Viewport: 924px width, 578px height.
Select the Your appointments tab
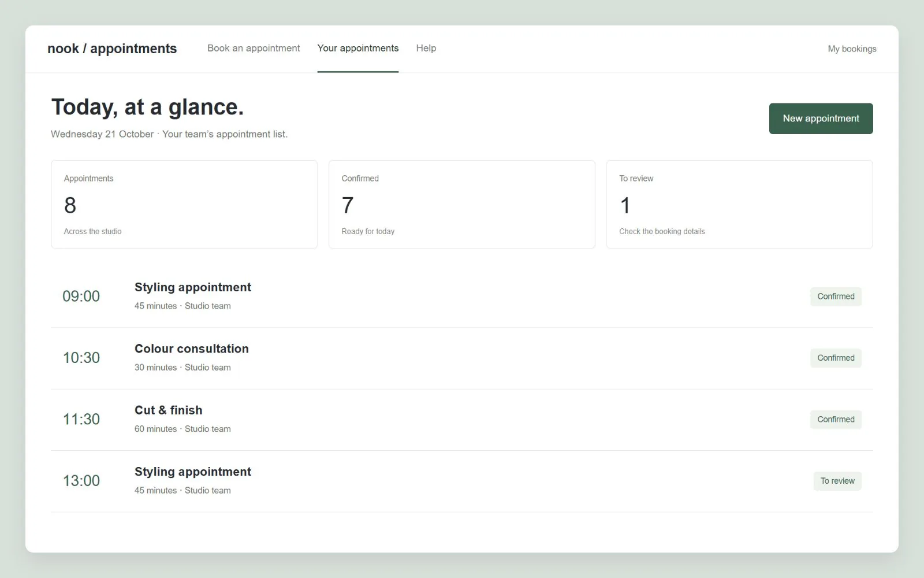tap(358, 49)
